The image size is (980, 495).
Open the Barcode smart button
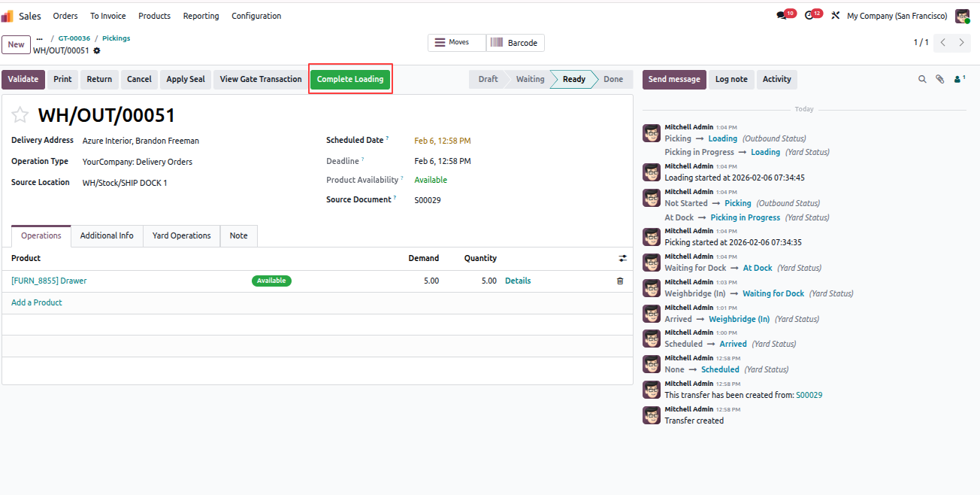(516, 43)
